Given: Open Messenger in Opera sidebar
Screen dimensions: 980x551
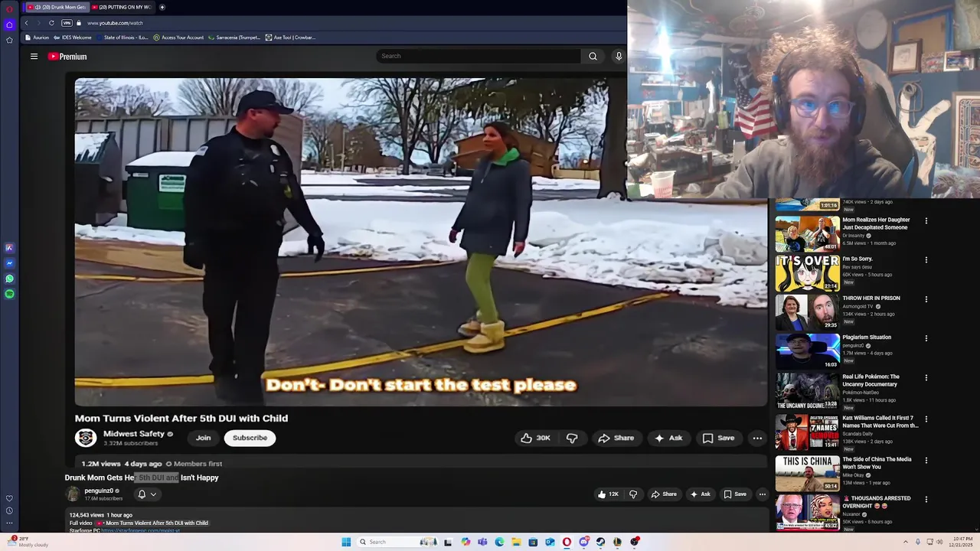Looking at the screenshot, I should pyautogui.click(x=9, y=263).
